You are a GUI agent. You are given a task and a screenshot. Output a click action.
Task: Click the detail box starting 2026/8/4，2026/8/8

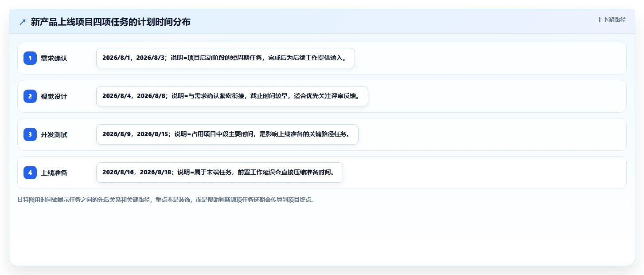point(232,96)
